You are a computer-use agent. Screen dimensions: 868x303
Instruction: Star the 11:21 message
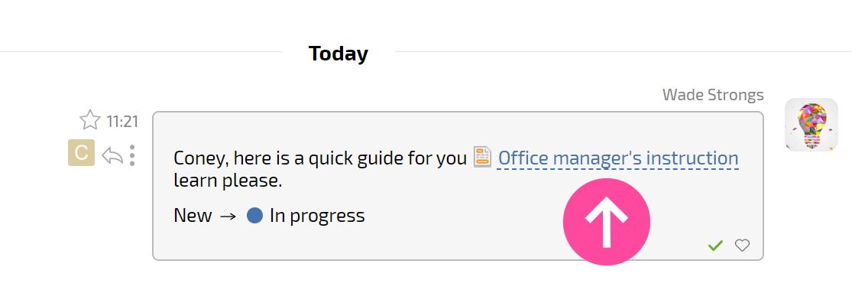point(89,120)
